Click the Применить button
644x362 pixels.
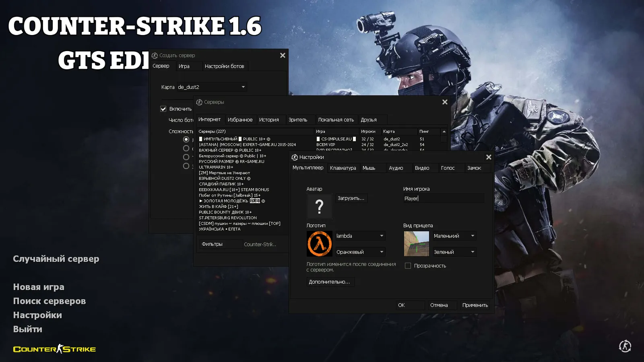coord(475,305)
